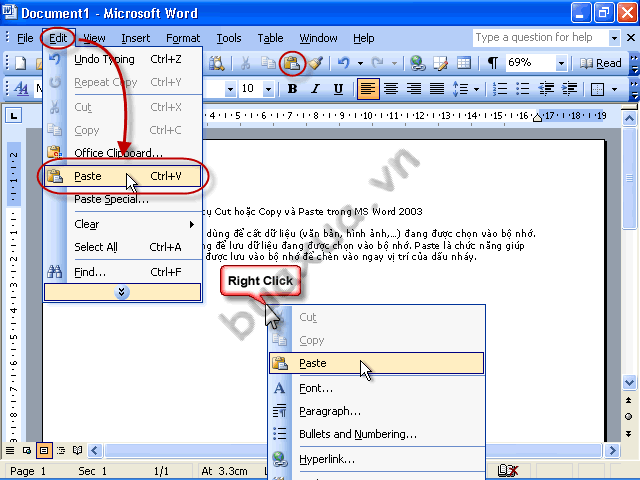Screen dimensions: 640x480
Task: Choose Bullets and Numbering in context menu
Action: click(x=376, y=434)
